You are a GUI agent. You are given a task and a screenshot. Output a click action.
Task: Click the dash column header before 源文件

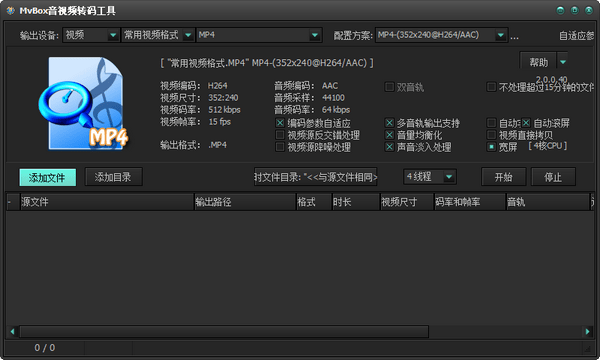click(13, 202)
